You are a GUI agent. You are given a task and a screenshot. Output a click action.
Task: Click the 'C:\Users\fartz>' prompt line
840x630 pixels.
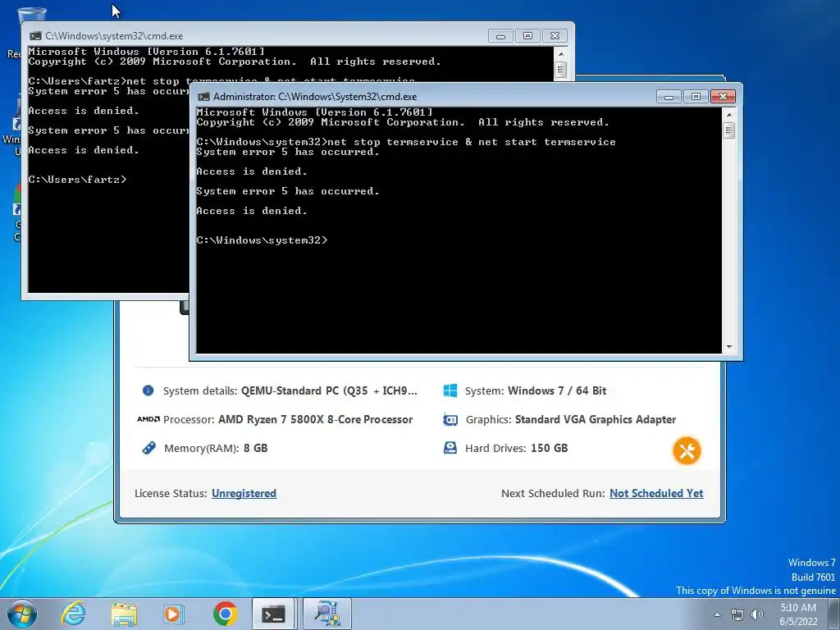78,180
